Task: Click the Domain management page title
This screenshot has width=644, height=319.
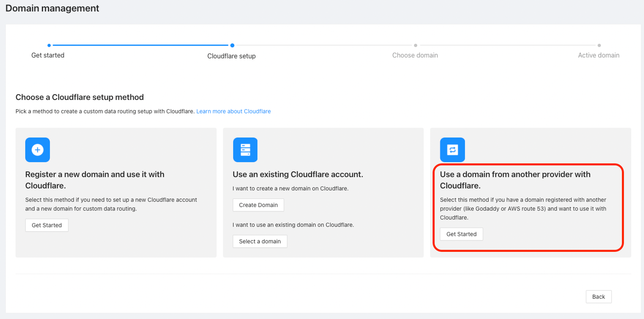Action: [52, 8]
